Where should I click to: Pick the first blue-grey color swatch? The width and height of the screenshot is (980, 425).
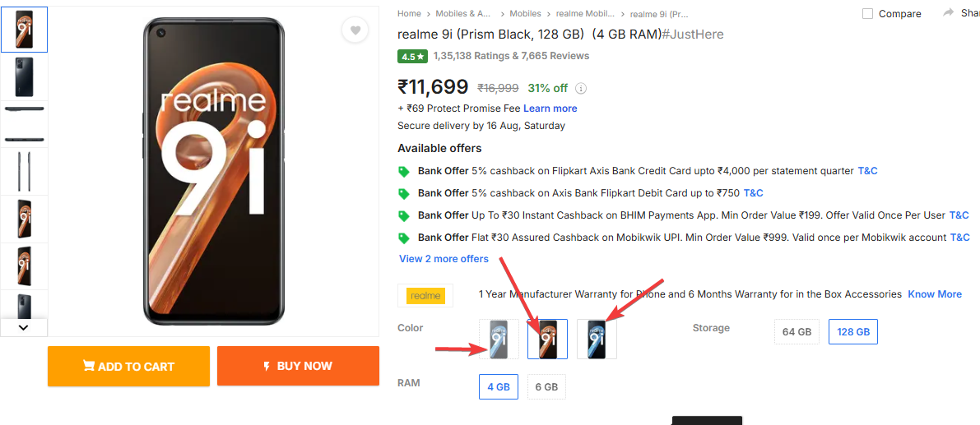[499, 339]
